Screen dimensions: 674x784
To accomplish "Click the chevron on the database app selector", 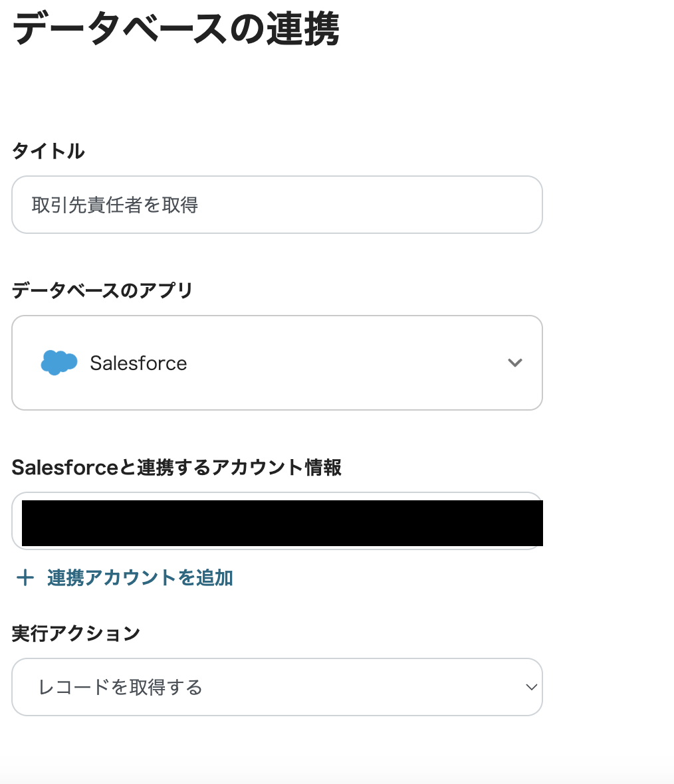I will coord(514,363).
